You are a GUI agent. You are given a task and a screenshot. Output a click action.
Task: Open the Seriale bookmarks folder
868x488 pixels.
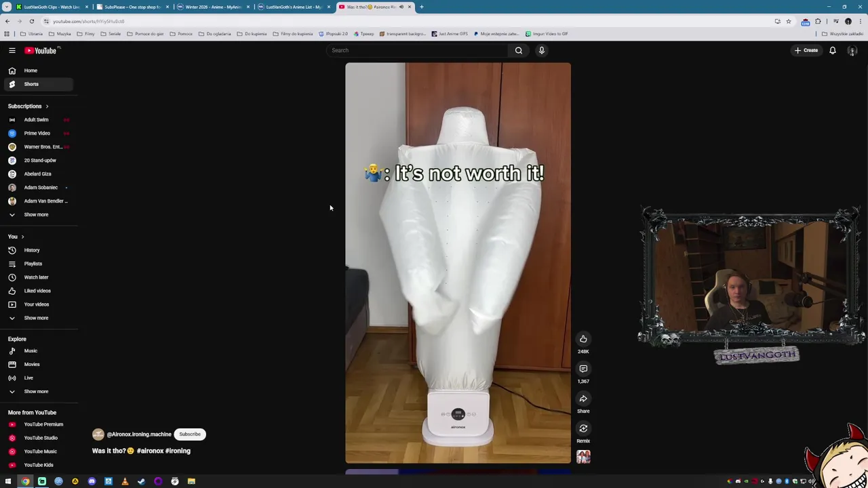111,34
